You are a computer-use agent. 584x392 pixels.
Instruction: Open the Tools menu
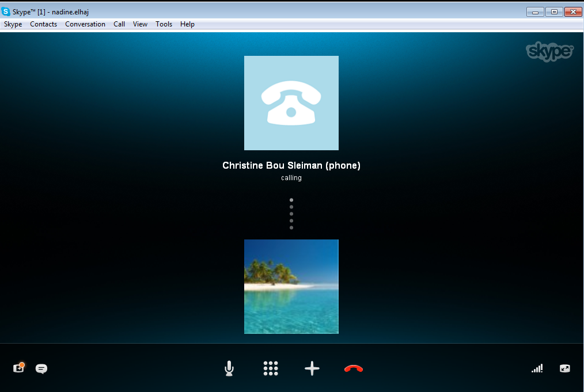pyautogui.click(x=164, y=24)
